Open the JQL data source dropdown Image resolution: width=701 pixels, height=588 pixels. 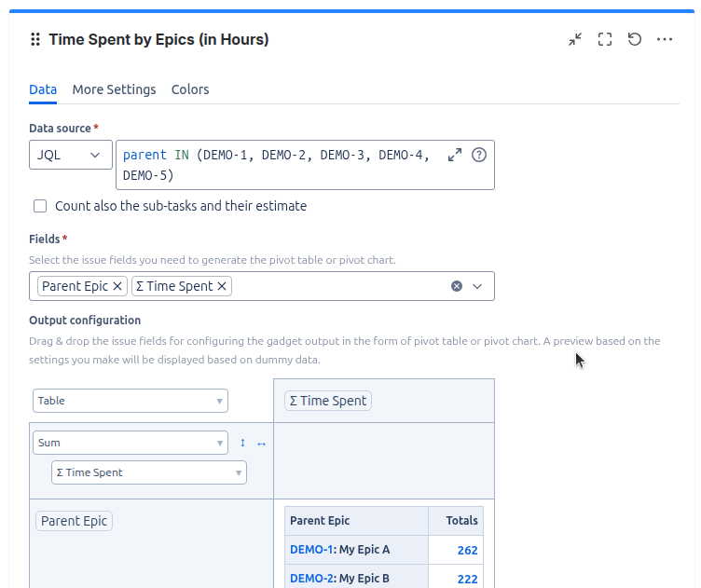(x=71, y=155)
